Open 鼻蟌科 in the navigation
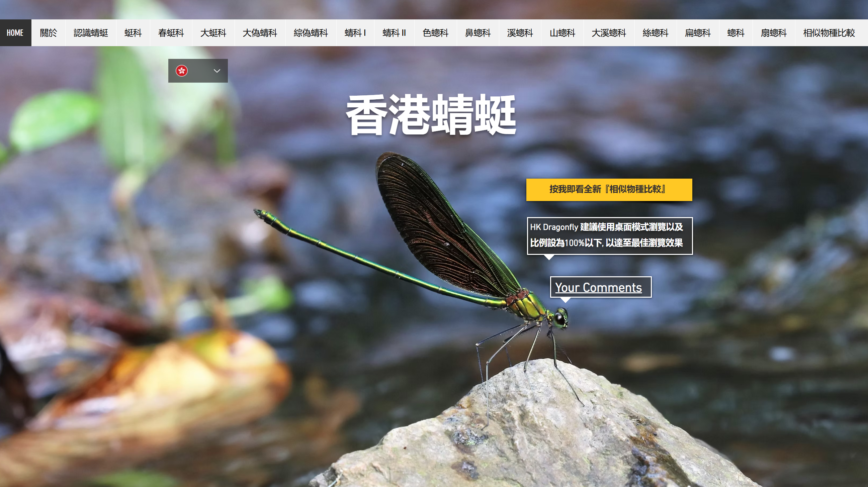Screen dimensions: 868x487 [478, 33]
